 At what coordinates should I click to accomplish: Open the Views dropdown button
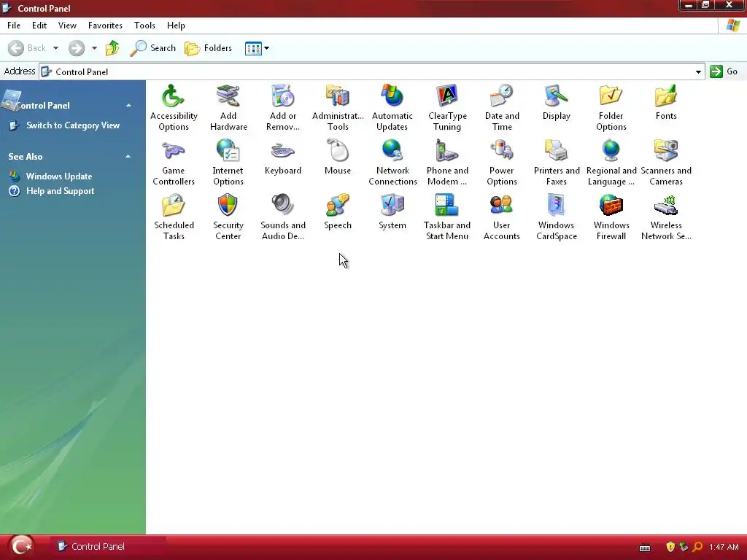[x=257, y=48]
